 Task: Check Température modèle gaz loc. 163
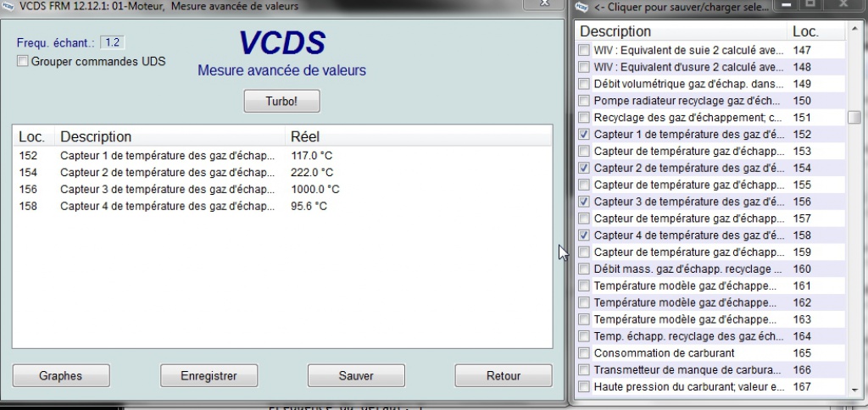pyautogui.click(x=584, y=319)
